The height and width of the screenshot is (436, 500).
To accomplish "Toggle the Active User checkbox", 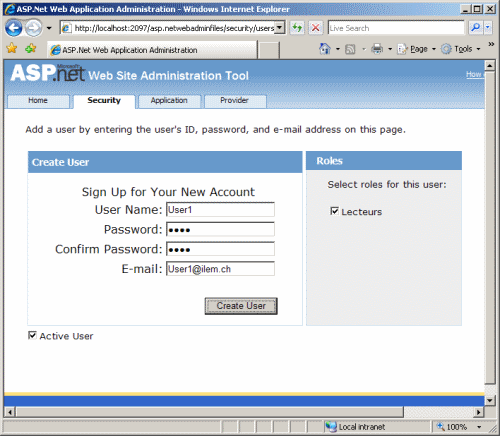I will tap(32, 335).
